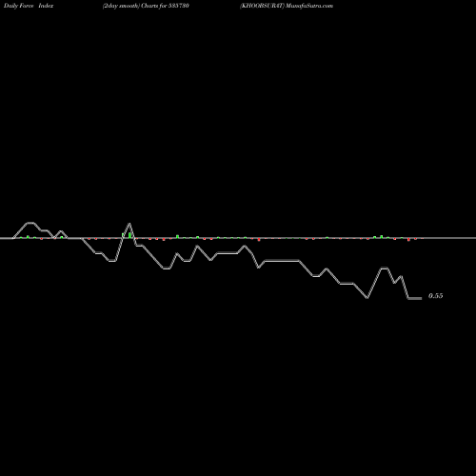The width and height of the screenshot is (476, 476).
Task: Click the 0.55 value label
Action: point(435,296)
